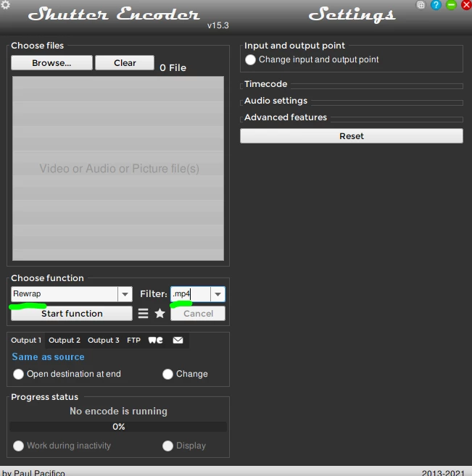Click the Cancel button
472x476 pixels.
point(198,313)
